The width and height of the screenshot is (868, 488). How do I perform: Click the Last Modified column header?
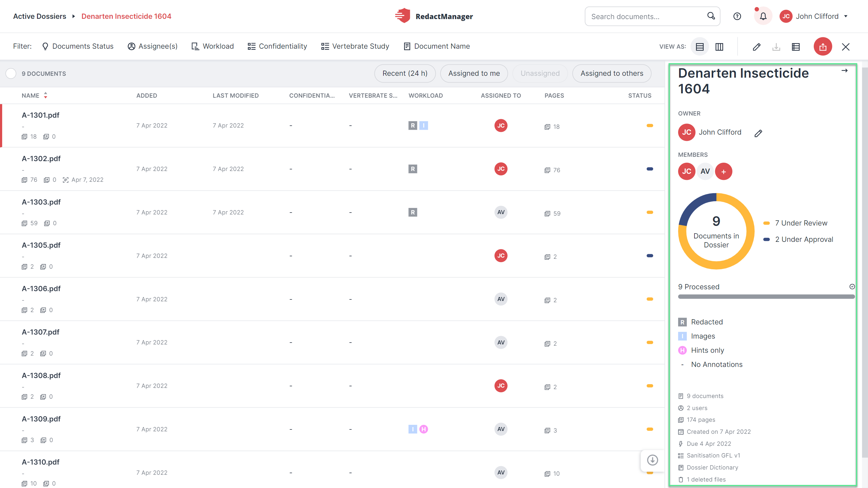[235, 96]
